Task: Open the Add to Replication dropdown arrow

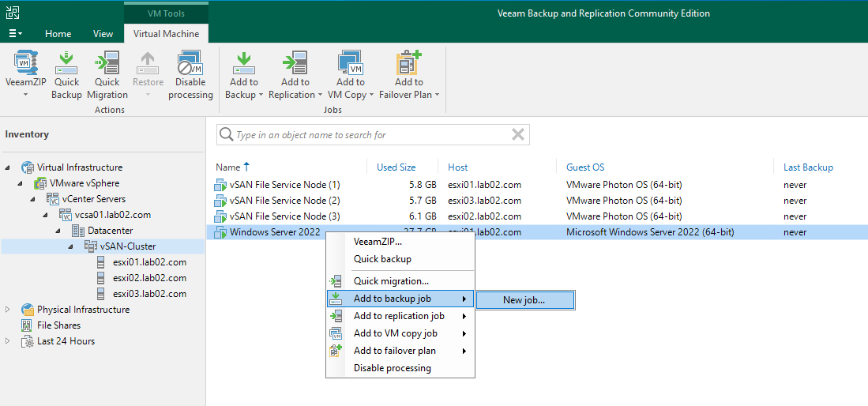Action: point(320,95)
